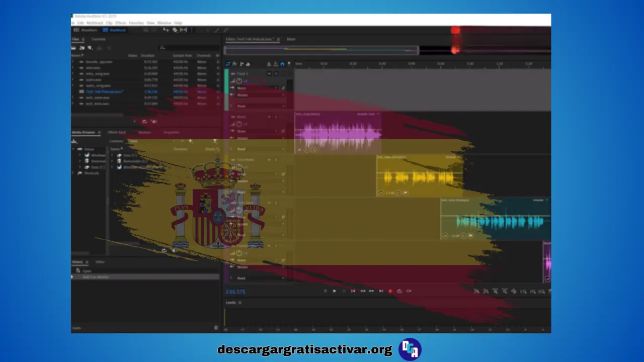Click the Files panel loop playback icon

(144, 121)
